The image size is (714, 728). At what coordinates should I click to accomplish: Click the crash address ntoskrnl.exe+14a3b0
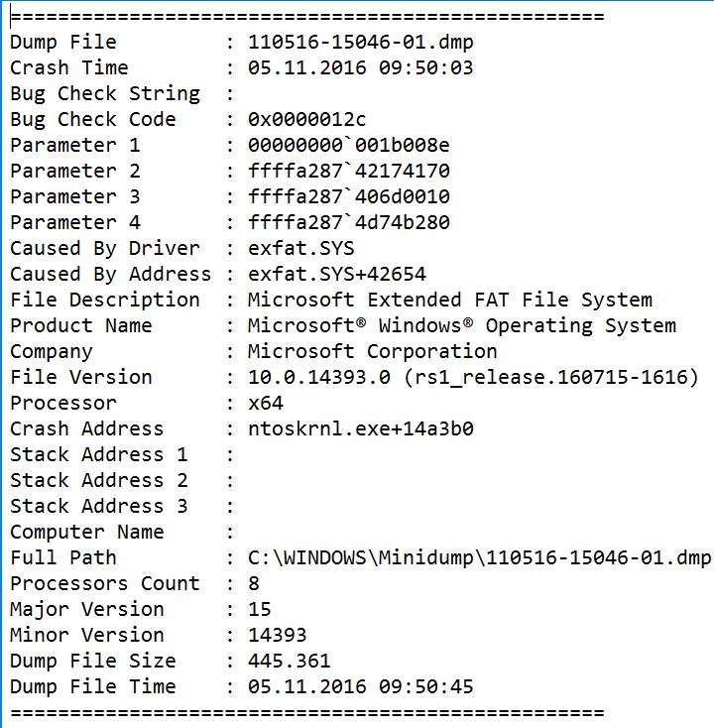360,429
